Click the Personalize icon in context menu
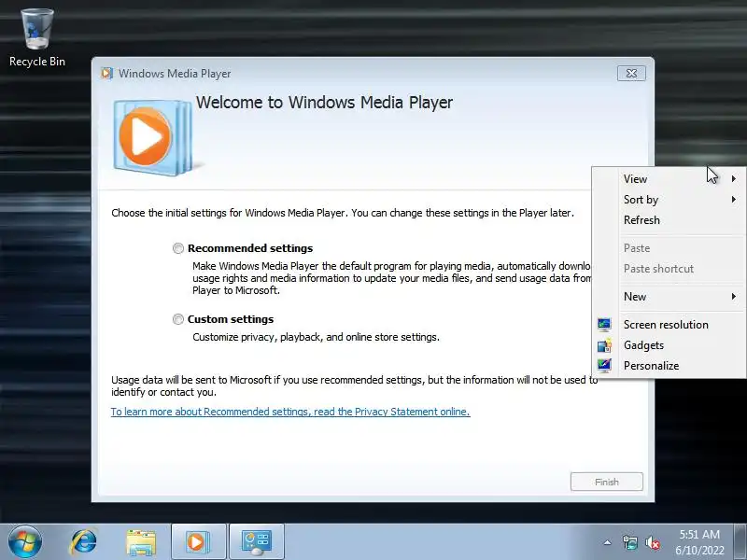This screenshot has height=560, width=747. [x=604, y=366]
